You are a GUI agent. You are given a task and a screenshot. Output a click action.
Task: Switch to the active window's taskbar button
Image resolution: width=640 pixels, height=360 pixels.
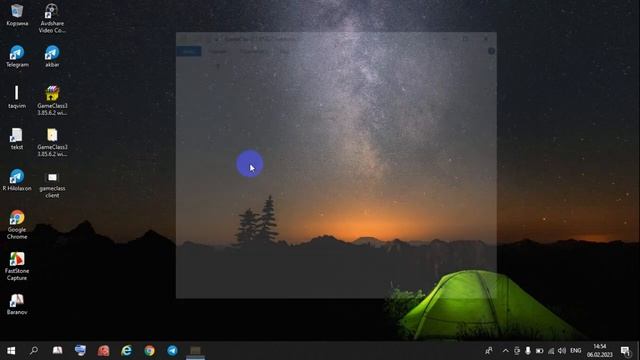click(196, 351)
